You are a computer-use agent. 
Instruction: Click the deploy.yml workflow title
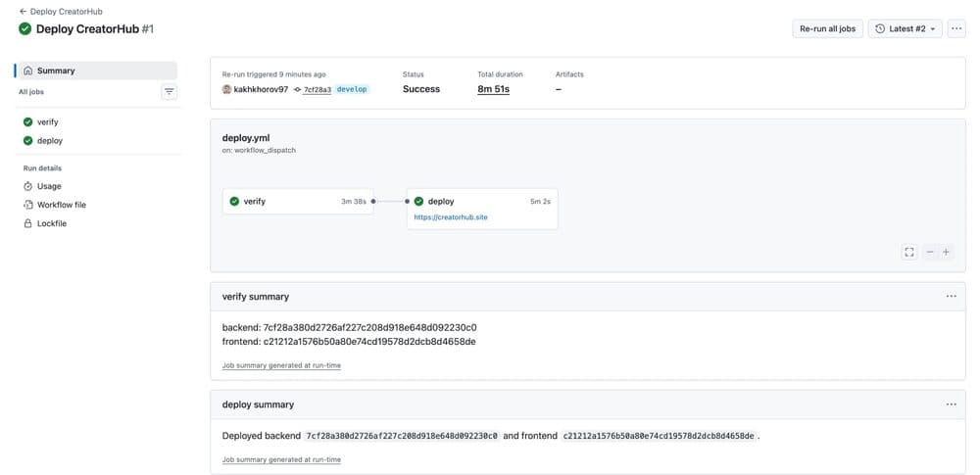pos(246,138)
